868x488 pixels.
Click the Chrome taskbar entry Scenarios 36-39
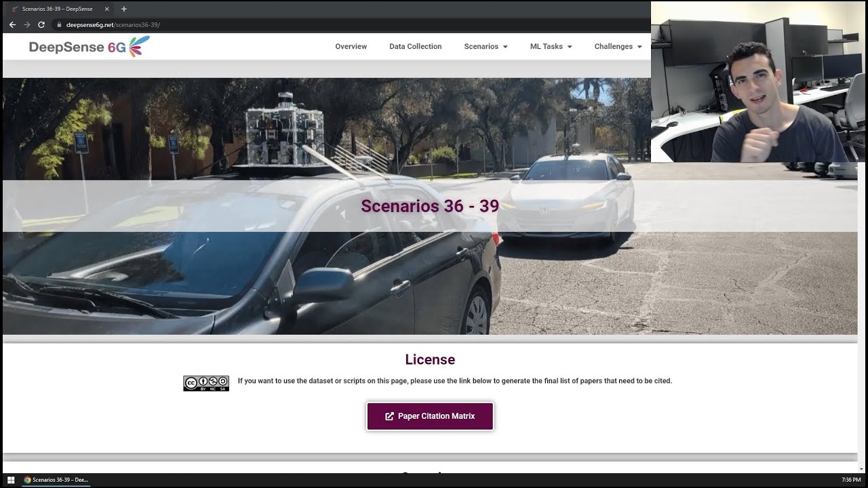(57, 480)
